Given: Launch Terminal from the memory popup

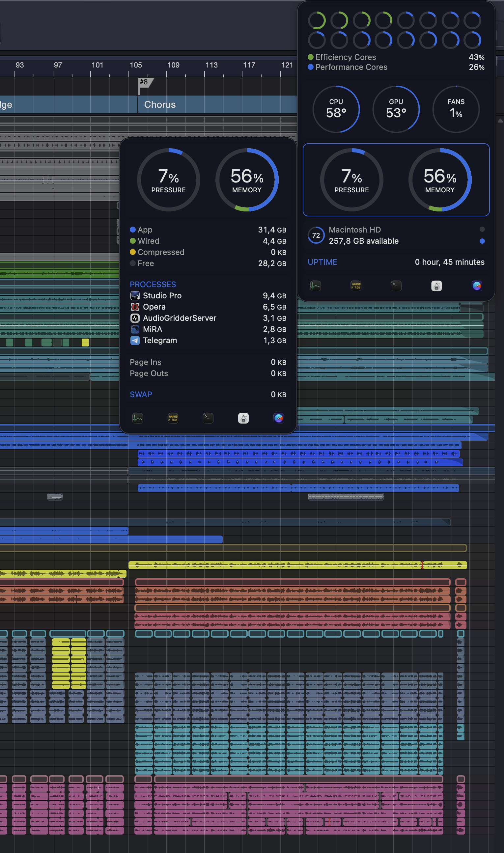Looking at the screenshot, I should tap(208, 418).
